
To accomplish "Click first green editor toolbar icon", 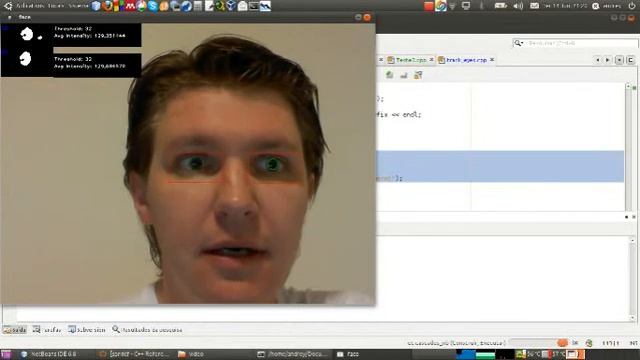I will click(389, 75).
